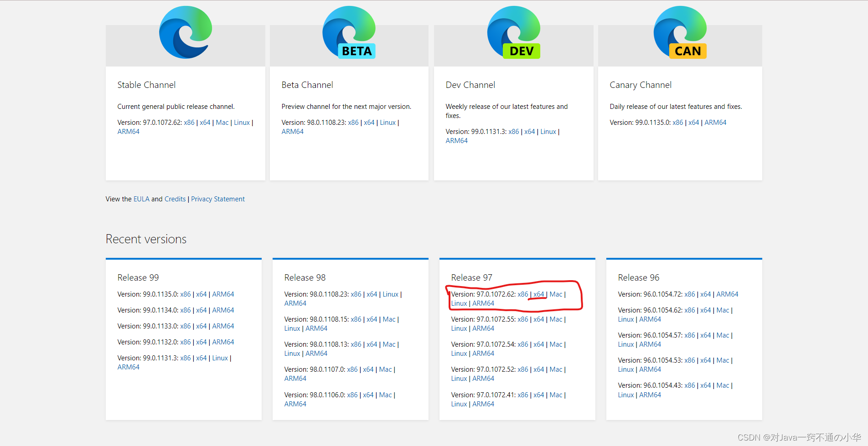Download Release 99 version 99.0.1131.3 ARM64

(129, 367)
